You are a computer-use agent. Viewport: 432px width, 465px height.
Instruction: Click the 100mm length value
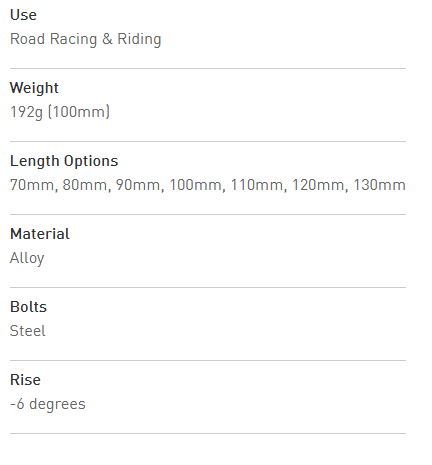(196, 185)
